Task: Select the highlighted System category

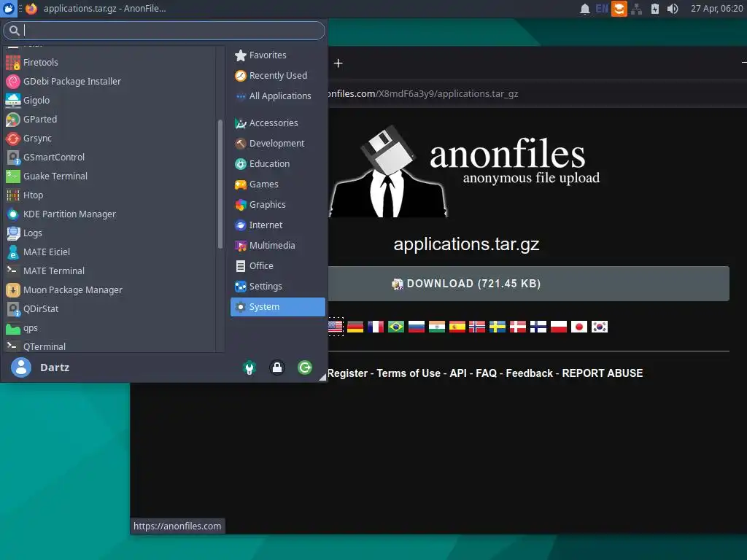Action: pyautogui.click(x=278, y=307)
